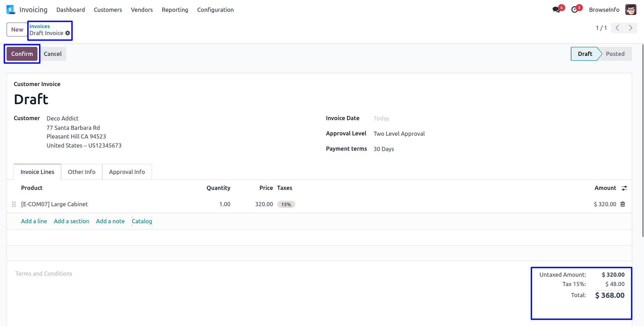Expand the Reporting menu
This screenshot has width=644, height=326.
click(x=175, y=10)
